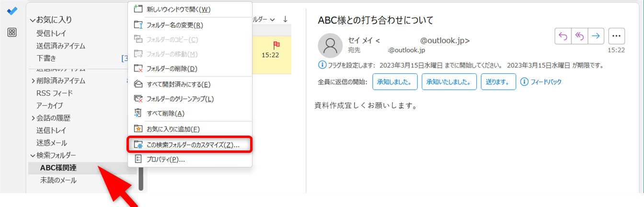
Task: Click the Forward arrow button
Action: click(x=596, y=36)
